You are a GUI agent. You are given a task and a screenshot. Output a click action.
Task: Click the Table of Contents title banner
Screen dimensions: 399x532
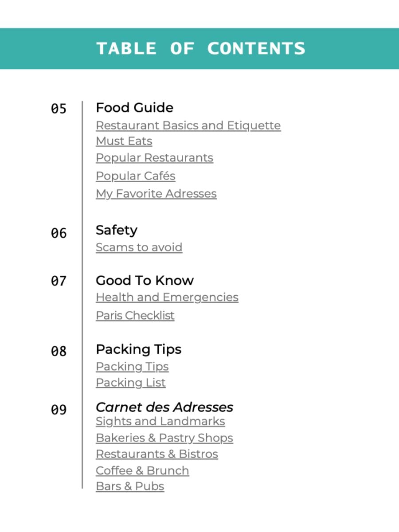[x=200, y=48]
